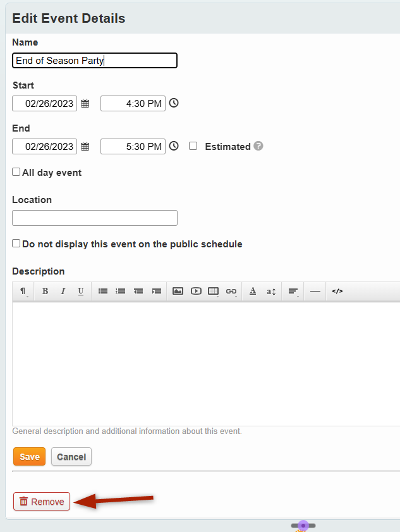Click the underline formatting icon
This screenshot has height=532, width=400.
pyautogui.click(x=80, y=292)
